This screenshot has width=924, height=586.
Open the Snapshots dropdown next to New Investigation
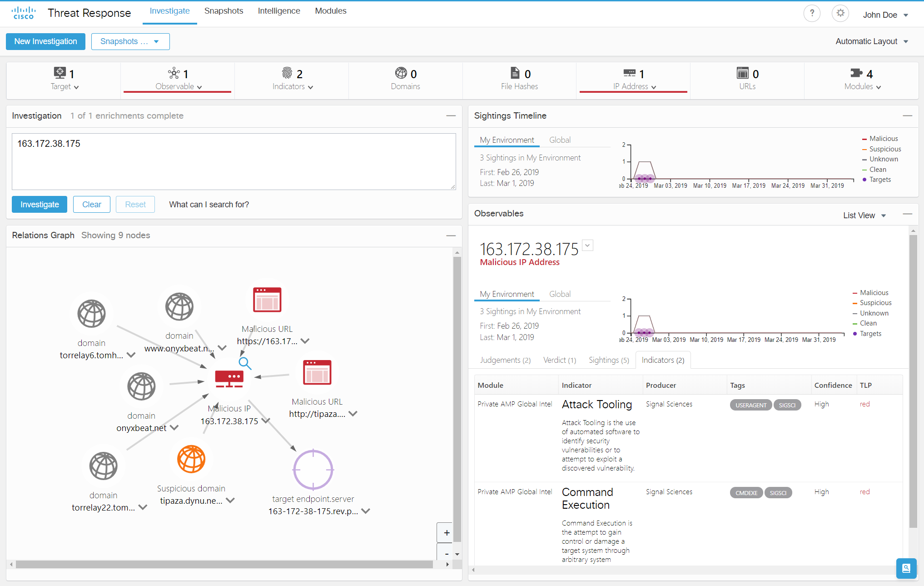[130, 41]
